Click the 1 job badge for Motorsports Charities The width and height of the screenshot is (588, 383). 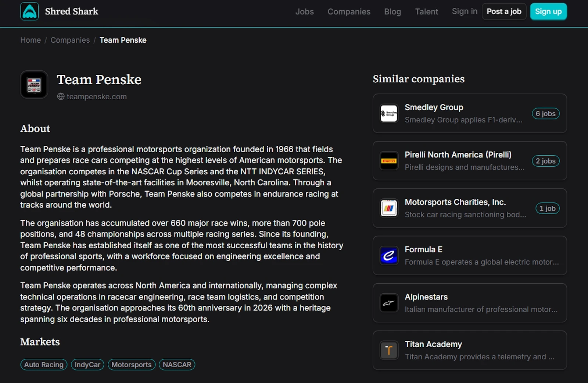click(x=548, y=208)
